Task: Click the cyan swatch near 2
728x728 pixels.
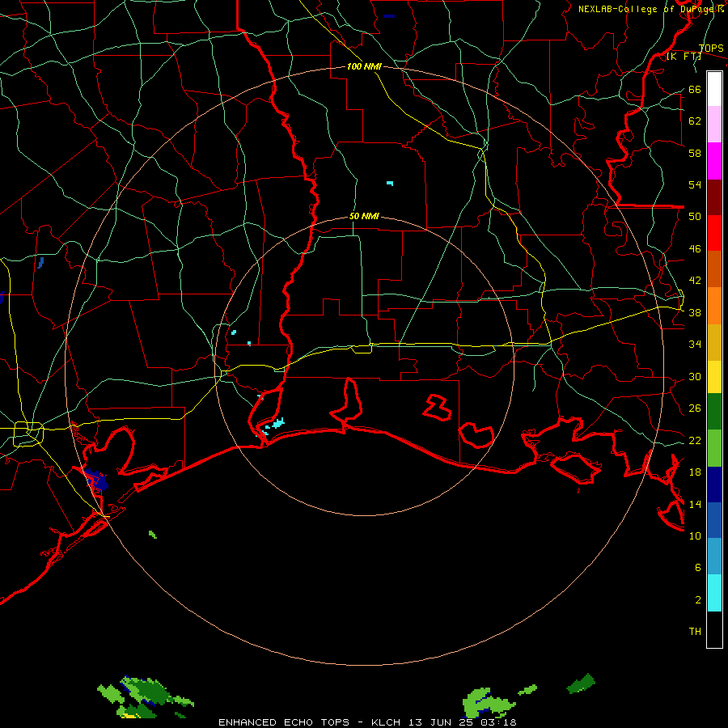Action: 714,593
